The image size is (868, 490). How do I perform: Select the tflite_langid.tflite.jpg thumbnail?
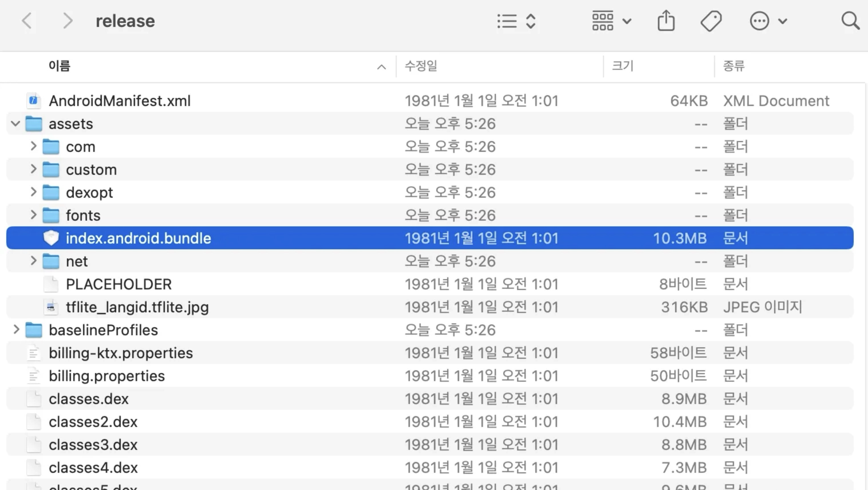(x=51, y=307)
